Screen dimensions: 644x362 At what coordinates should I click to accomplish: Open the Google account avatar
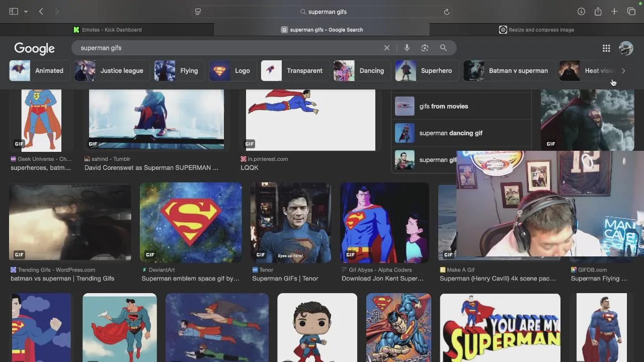(626, 48)
